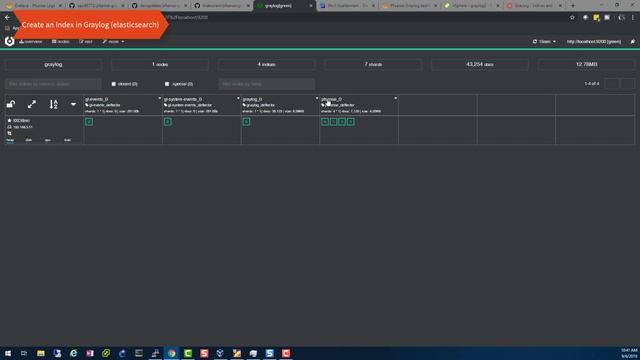Click the third phpmae_0 shard square
Image resolution: width=640 pixels, height=360 pixels.
coord(342,122)
